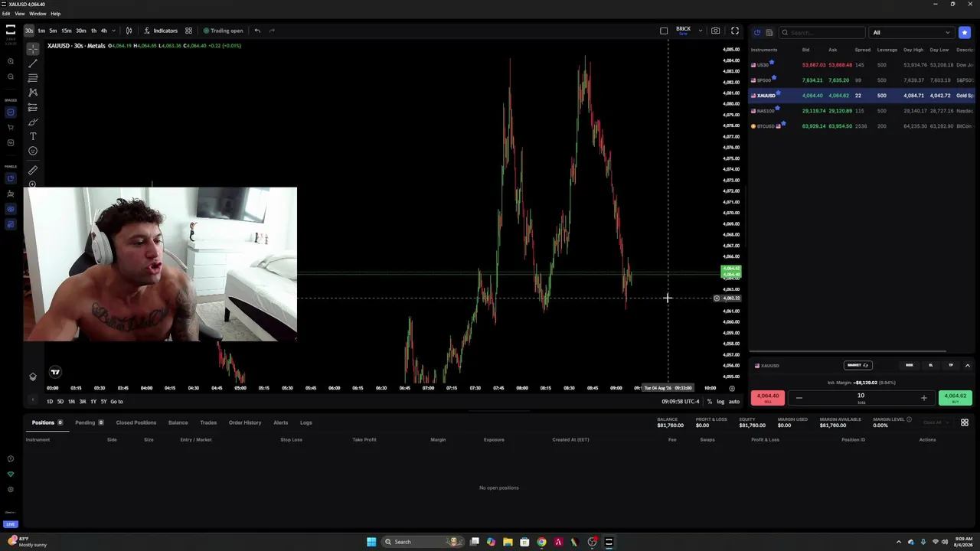This screenshot has height=551, width=980.
Task: Open the Window menu
Action: (x=38, y=14)
